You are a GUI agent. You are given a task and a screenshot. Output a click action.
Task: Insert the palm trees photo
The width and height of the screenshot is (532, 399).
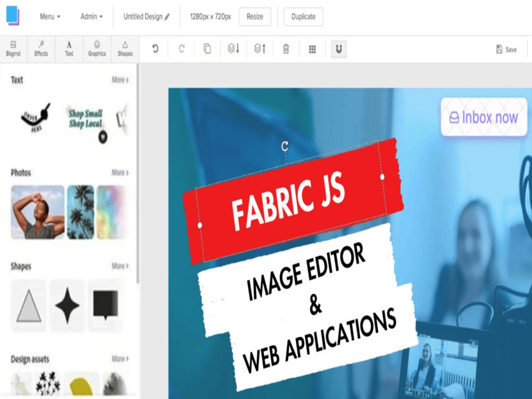(80, 212)
